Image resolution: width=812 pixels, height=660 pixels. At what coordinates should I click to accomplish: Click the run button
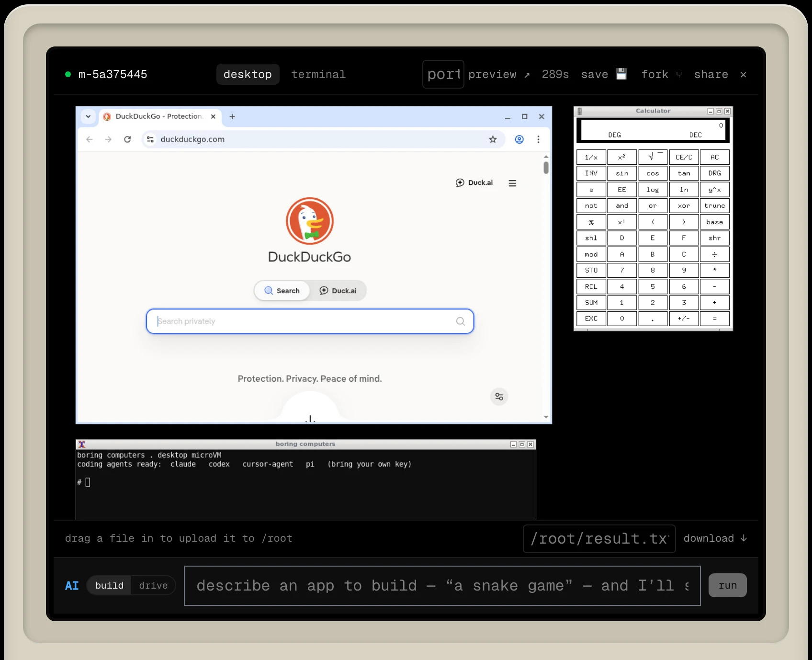[x=727, y=585]
